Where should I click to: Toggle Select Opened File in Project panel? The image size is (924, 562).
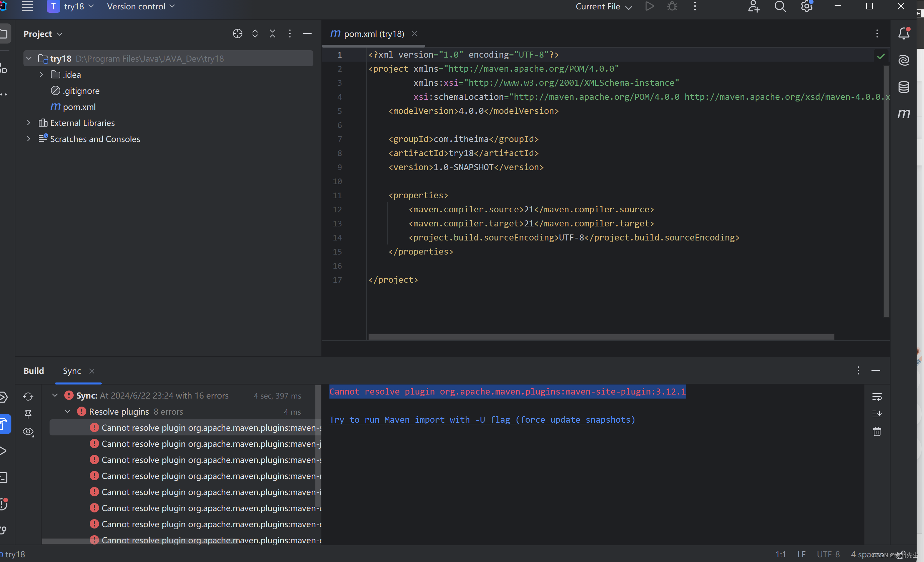pyautogui.click(x=237, y=33)
